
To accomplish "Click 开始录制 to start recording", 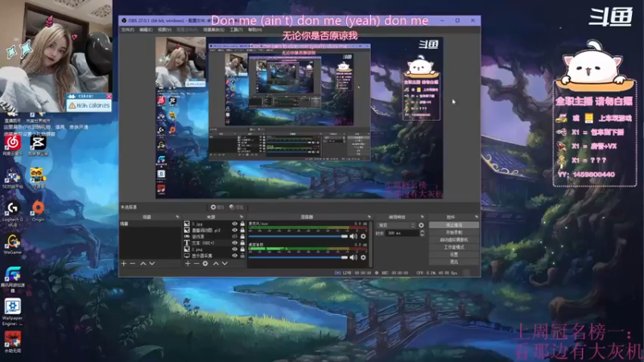I will click(454, 232).
